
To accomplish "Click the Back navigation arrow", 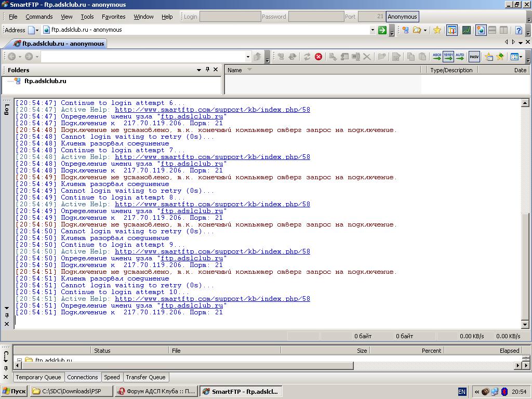I will tap(11, 57).
